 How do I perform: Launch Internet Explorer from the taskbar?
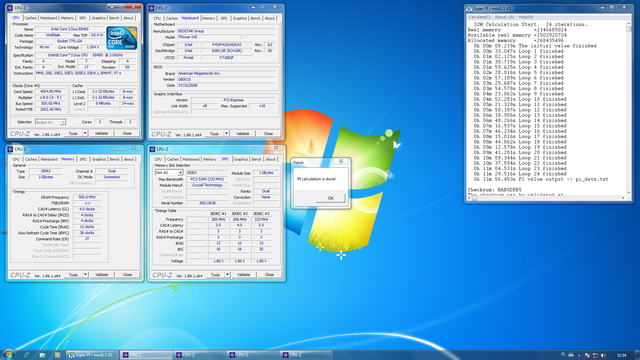pyautogui.click(x=27, y=355)
